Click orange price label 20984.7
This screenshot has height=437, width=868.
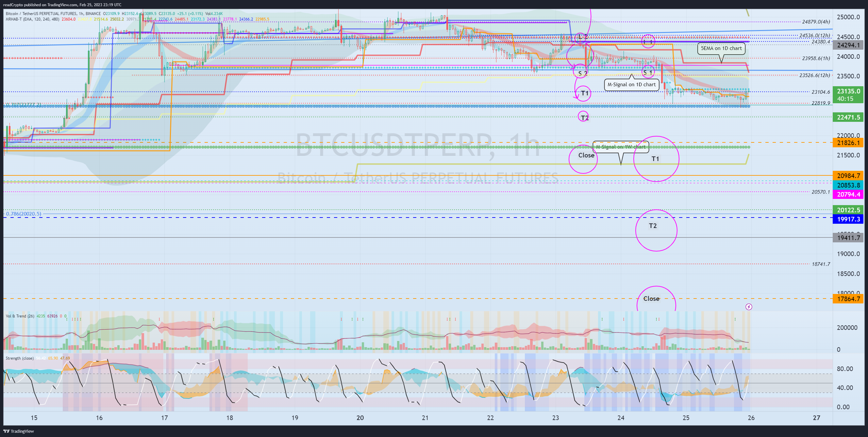point(848,176)
